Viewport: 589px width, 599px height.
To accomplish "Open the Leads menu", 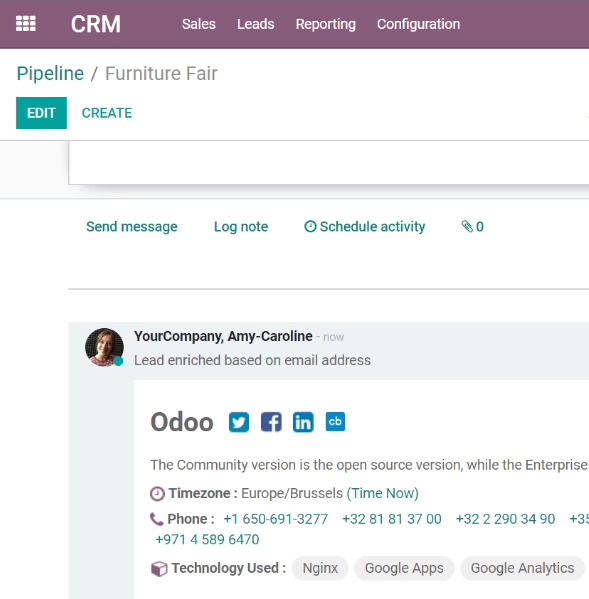I will [x=256, y=24].
